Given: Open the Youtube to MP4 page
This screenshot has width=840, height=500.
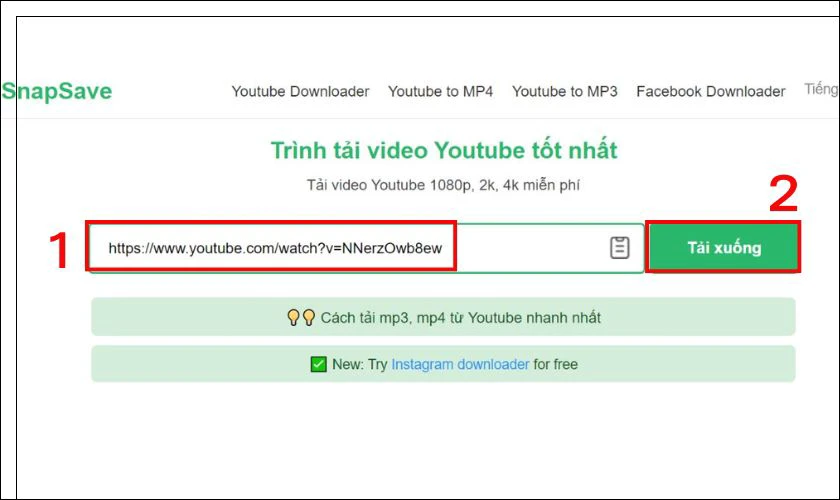Looking at the screenshot, I should 440,92.
